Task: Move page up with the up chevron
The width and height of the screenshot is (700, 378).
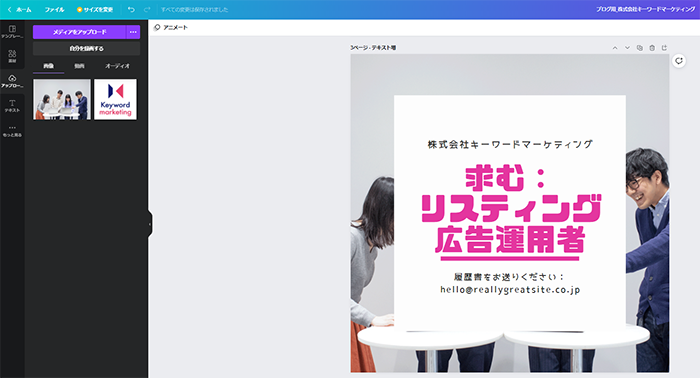Action: (x=615, y=48)
